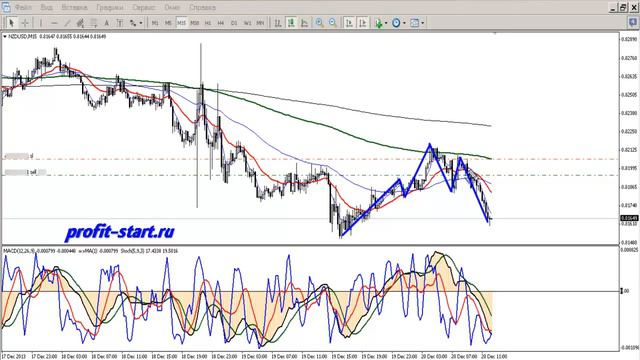Screen dimensions: 640x360
Task: Click the arrows objects tool icon
Action: tap(133, 23)
